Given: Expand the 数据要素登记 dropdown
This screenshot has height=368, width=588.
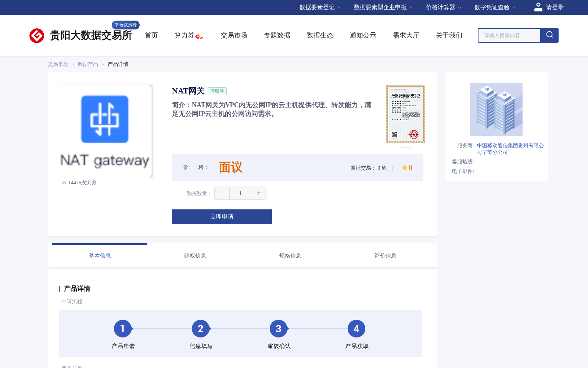Looking at the screenshot, I should [320, 7].
